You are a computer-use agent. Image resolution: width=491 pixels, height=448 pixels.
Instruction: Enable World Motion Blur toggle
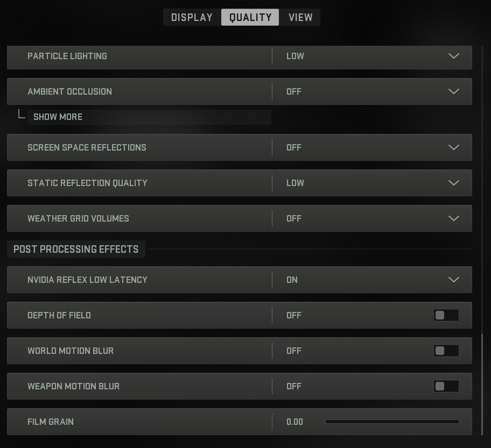tap(446, 351)
